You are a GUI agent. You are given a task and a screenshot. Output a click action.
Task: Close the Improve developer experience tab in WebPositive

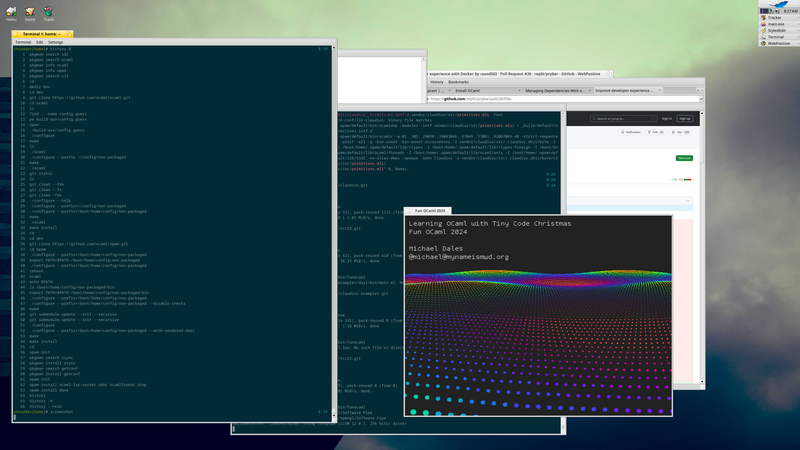click(659, 90)
